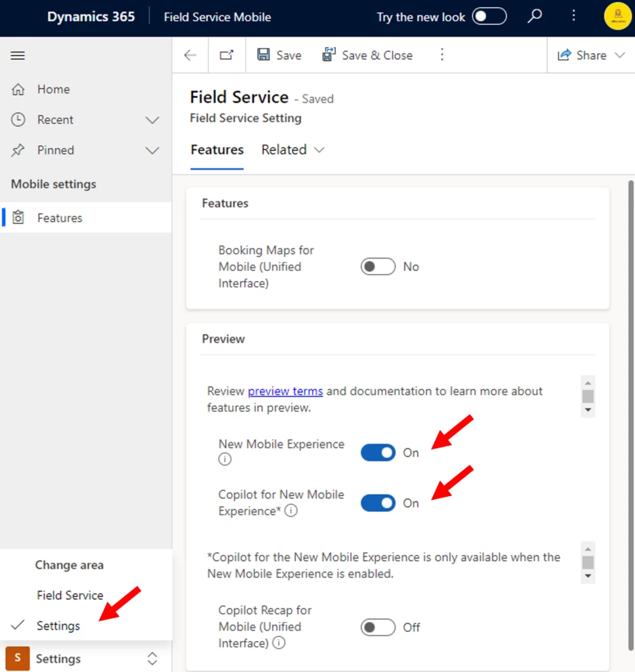Click info icon beside Copilot Recap for Mobile
Screen dimensions: 635x672
click(279, 643)
